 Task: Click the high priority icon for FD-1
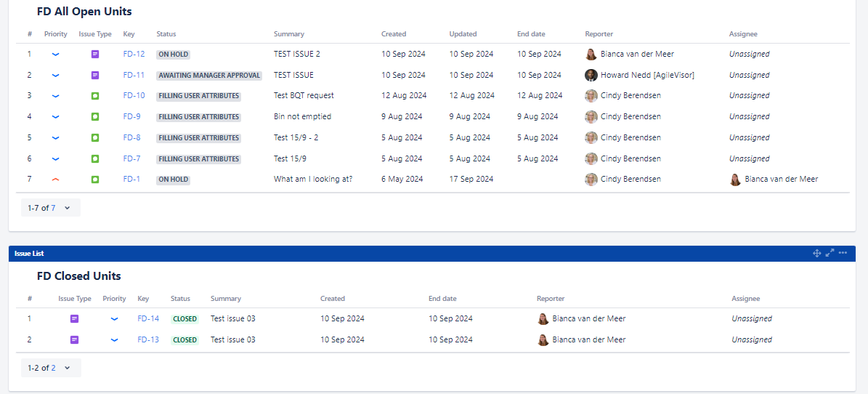tap(55, 180)
